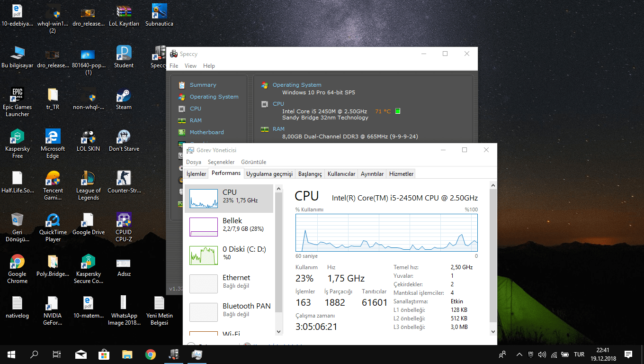Open Speccy View menu
Screen dimensions: 644x364
tap(190, 66)
